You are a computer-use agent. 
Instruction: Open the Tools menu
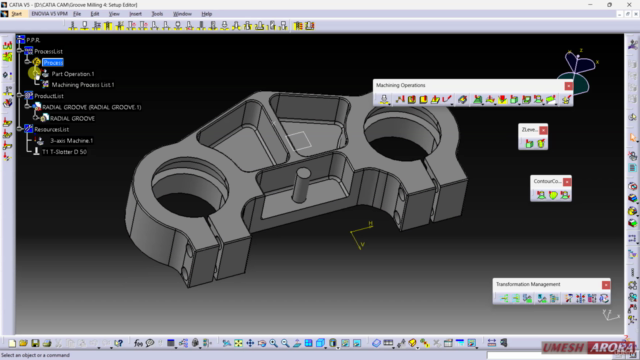pos(157,14)
